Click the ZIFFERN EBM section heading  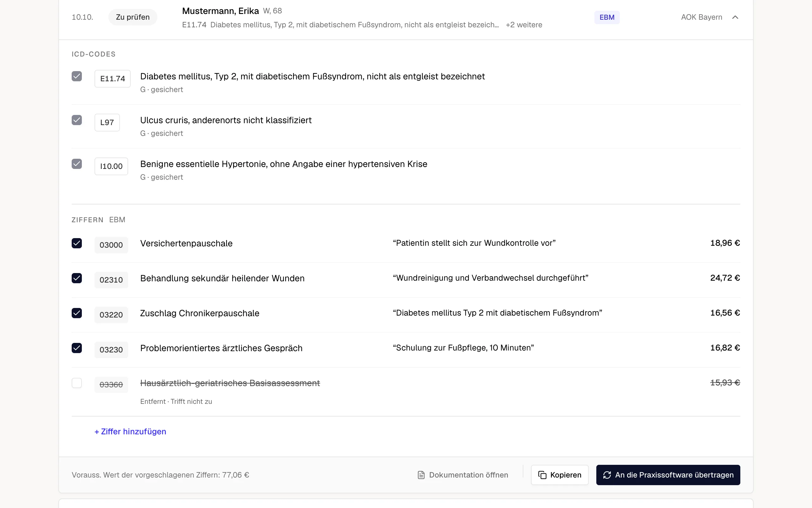pos(98,220)
